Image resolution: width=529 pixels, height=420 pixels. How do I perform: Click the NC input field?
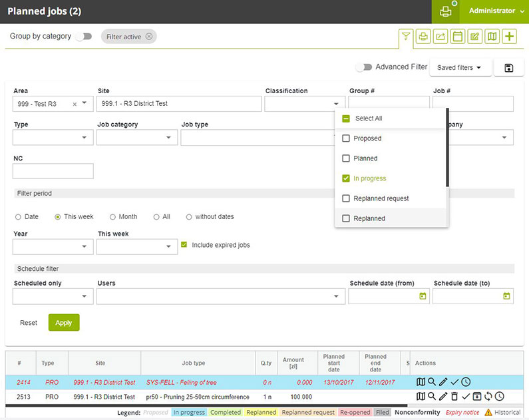53,171
